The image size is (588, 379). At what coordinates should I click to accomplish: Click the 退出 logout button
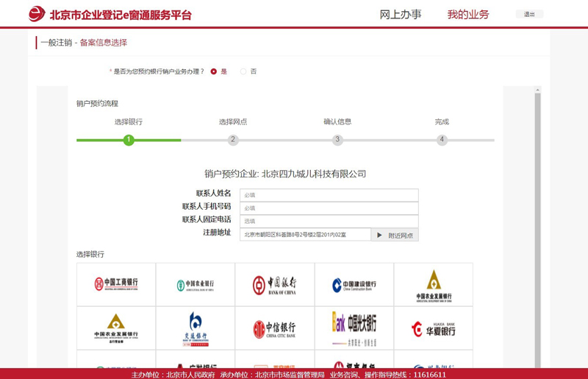pos(529,14)
